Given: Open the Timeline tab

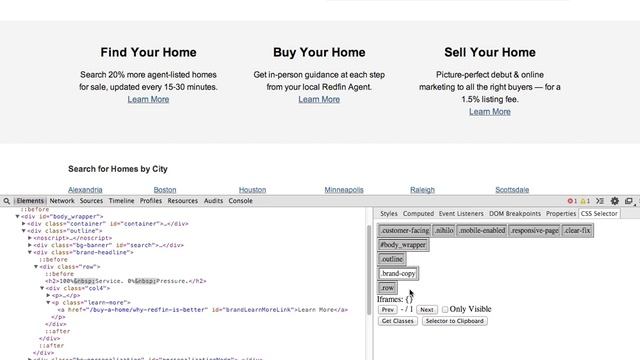Looking at the screenshot, I should (x=121, y=201).
